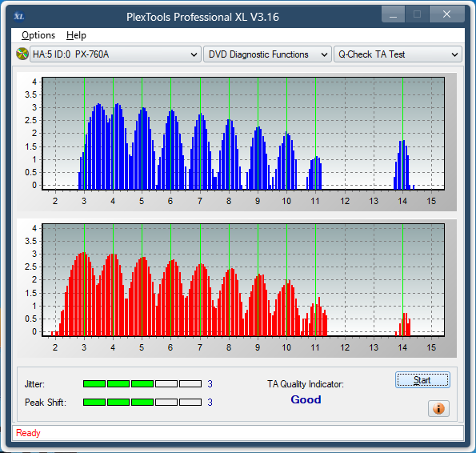Open the drive selection dropdown PX-760A
Image resolution: width=476 pixels, height=453 pixels.
point(115,54)
